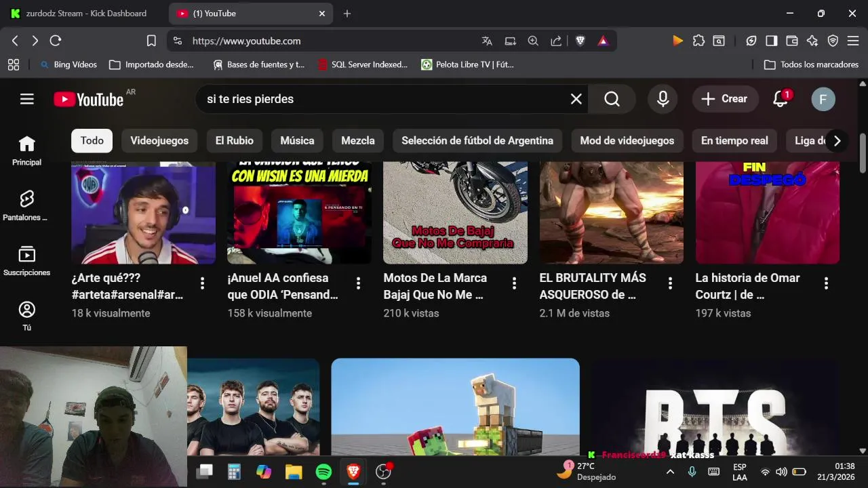Open Bing Vídeos bookmark

[x=68, y=64]
